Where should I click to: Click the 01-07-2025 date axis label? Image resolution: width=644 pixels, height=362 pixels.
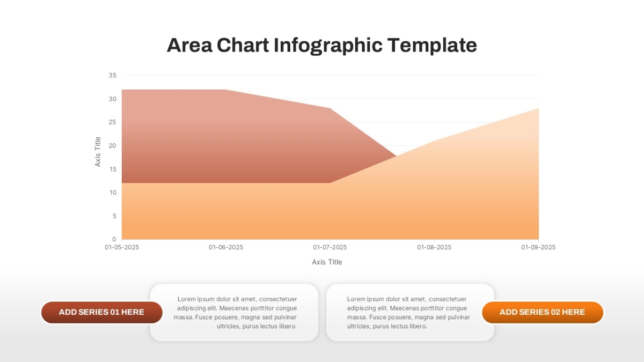tap(330, 247)
